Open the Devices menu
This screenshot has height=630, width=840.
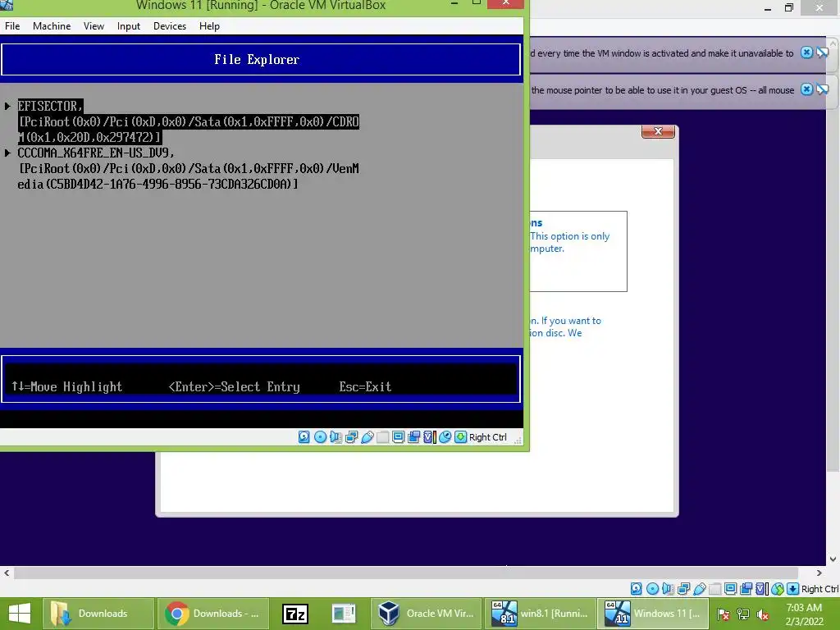[170, 26]
